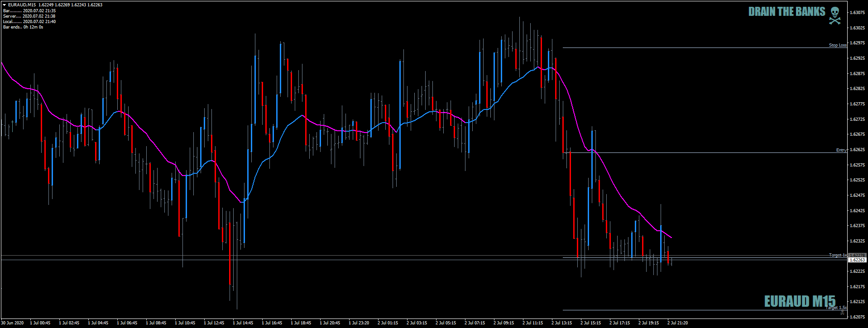
Task: Click 1.62225 on the price scale
Action: tap(858, 271)
